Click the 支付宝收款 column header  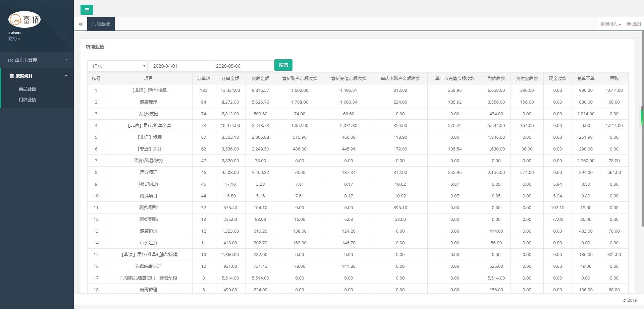tap(527, 78)
